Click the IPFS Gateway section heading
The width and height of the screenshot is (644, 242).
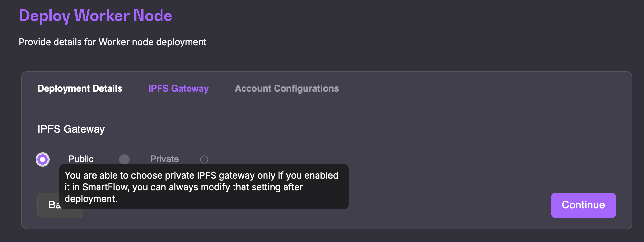pyautogui.click(x=71, y=129)
